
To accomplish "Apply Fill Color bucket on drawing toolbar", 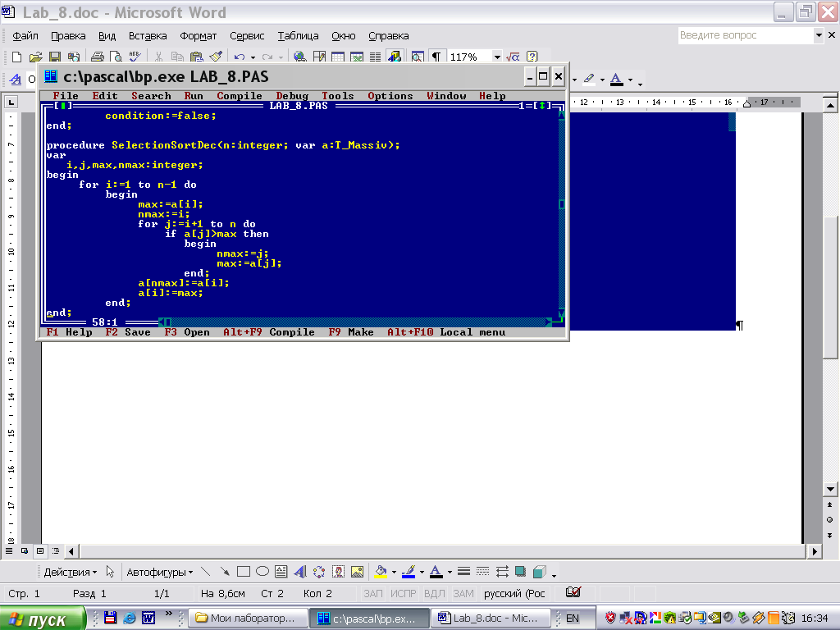I will click(381, 572).
